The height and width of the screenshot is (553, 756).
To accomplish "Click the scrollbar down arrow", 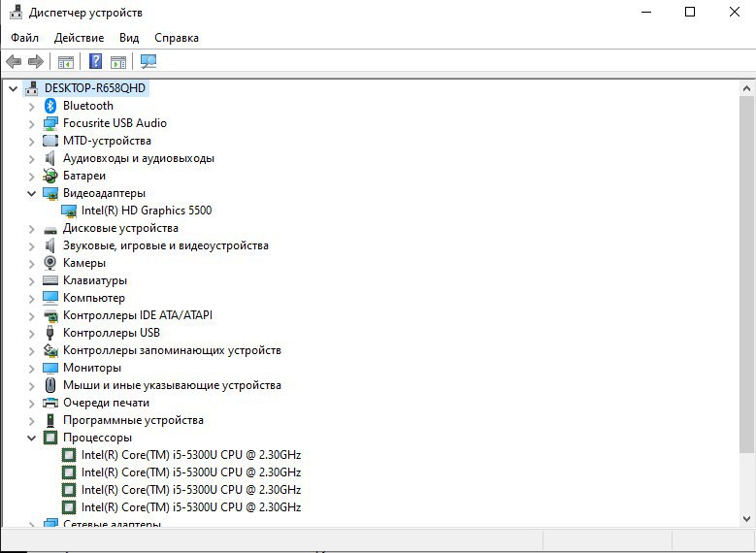I will point(746,519).
